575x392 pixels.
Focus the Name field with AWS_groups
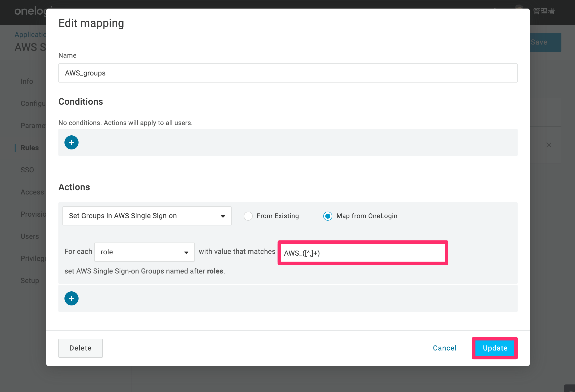point(288,73)
